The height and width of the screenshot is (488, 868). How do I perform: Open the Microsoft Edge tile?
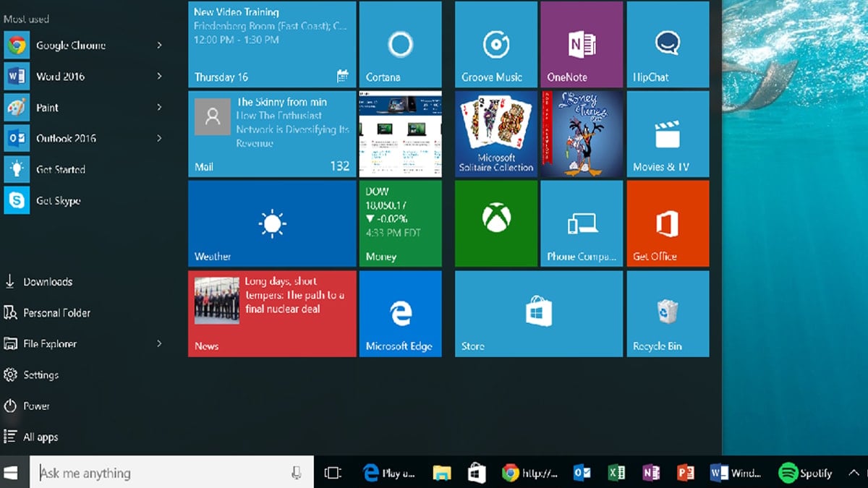pos(400,314)
